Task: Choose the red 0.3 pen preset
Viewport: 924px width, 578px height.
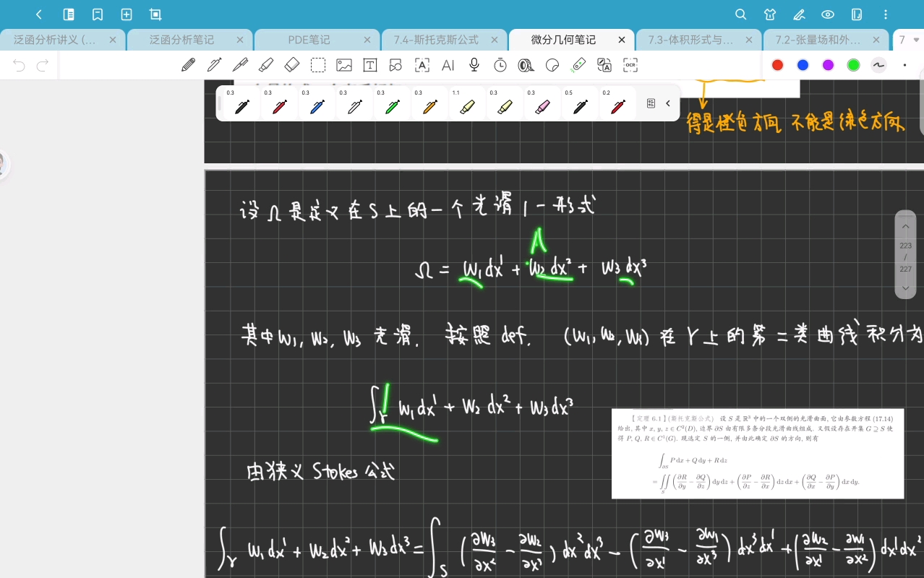Action: pyautogui.click(x=279, y=103)
